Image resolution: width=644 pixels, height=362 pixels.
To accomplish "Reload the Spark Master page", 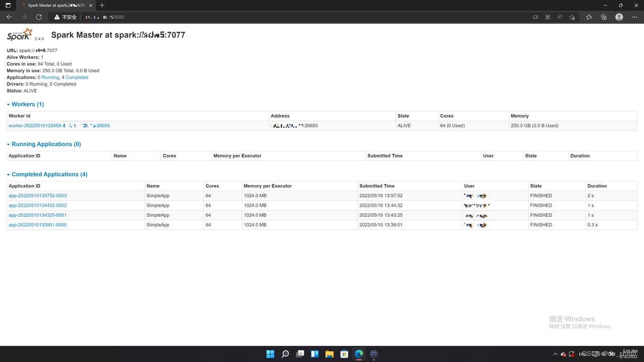I will tap(39, 17).
